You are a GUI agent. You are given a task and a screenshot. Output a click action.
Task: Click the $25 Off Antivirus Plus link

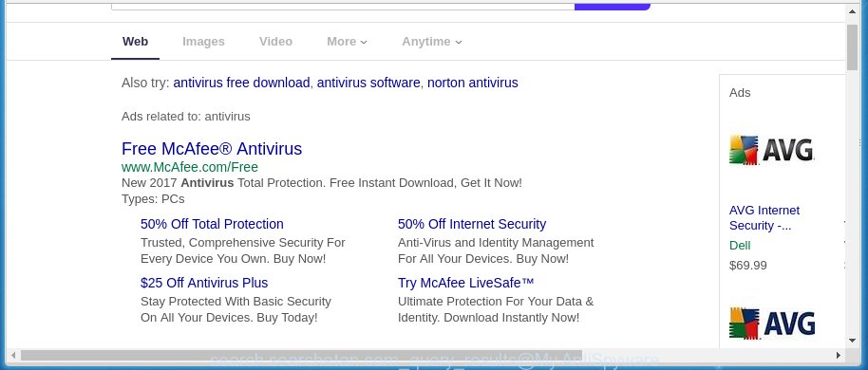204,283
